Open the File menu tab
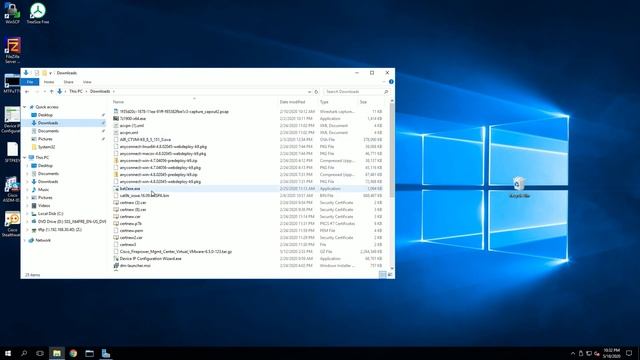640x360 pixels. 30,82
